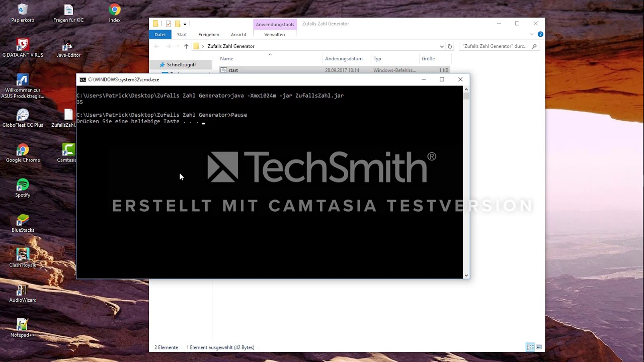This screenshot has height=362, width=644.
Task: Minimize the cmd.exe window
Action: pyautogui.click(x=424, y=79)
